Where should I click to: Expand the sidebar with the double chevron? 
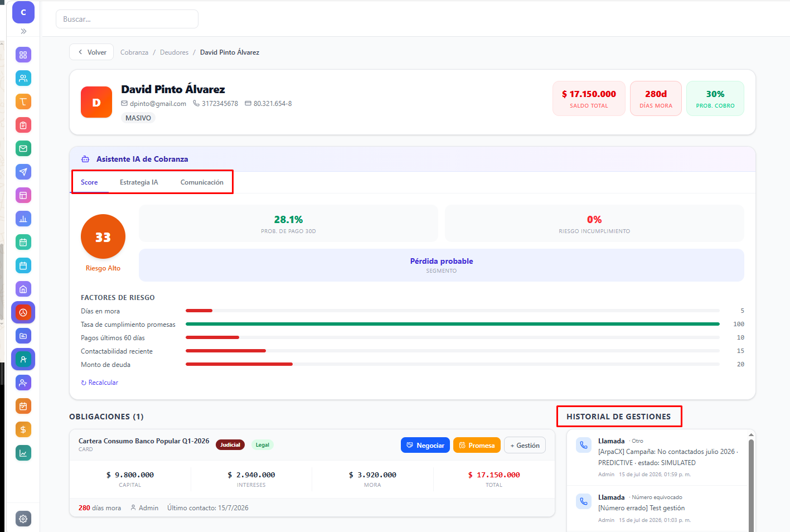(23, 31)
